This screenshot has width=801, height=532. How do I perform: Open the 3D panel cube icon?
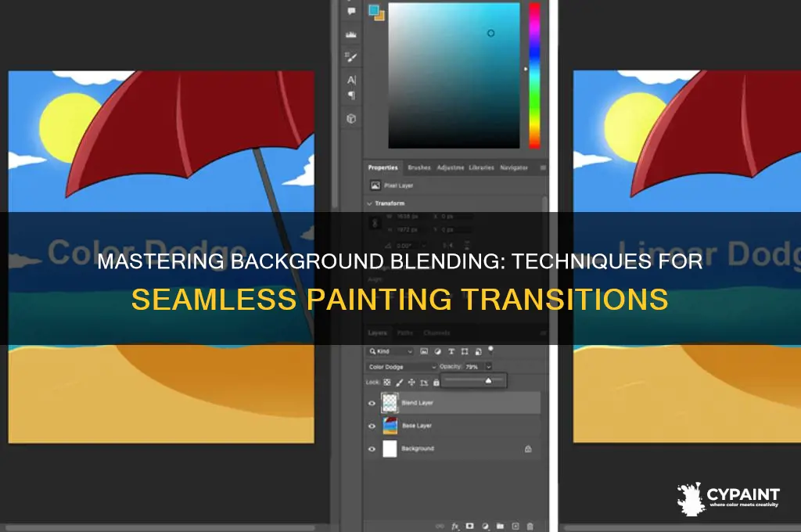click(x=351, y=119)
